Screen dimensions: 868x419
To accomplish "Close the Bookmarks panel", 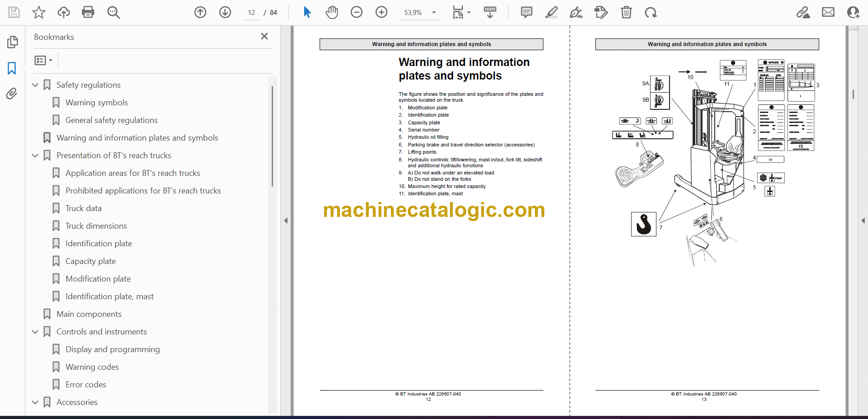I will tap(264, 36).
